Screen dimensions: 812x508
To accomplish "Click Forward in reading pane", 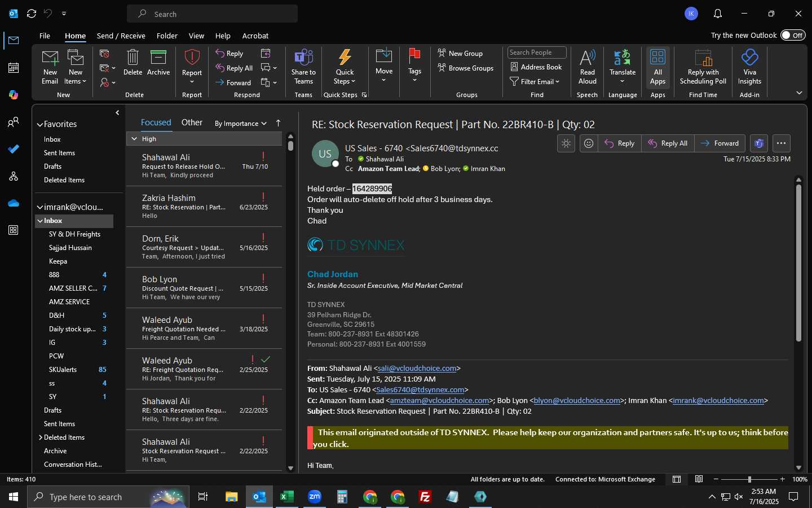I will (720, 143).
